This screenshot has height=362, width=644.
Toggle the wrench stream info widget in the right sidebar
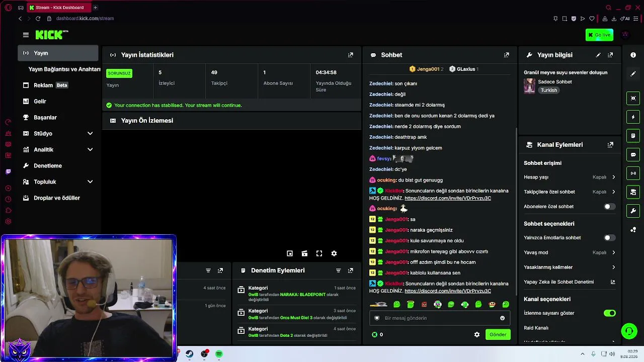coord(633,211)
